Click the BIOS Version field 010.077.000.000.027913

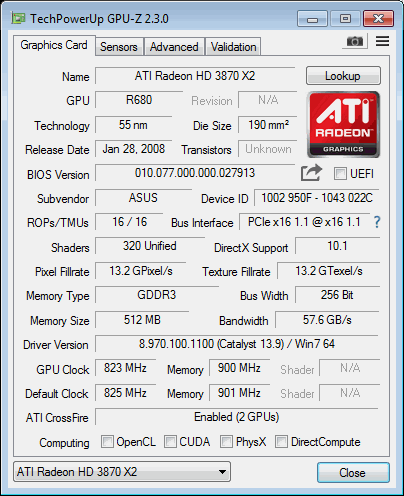[x=195, y=173]
